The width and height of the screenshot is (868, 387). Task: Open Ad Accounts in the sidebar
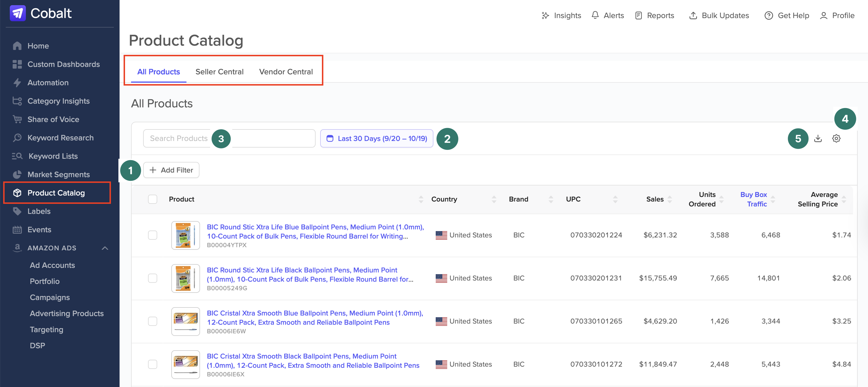[x=52, y=265]
